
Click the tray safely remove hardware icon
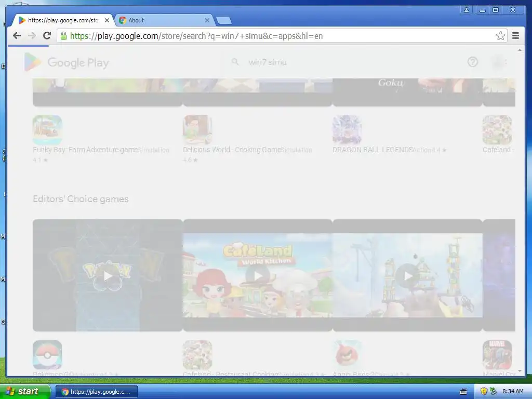click(x=493, y=391)
